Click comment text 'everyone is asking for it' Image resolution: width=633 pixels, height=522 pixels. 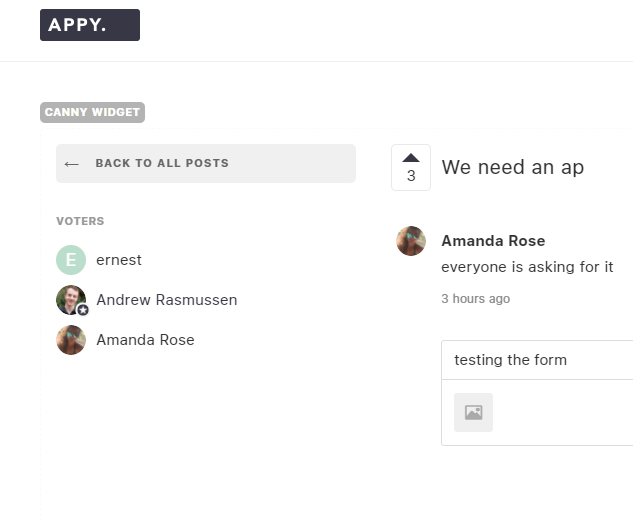click(527, 267)
